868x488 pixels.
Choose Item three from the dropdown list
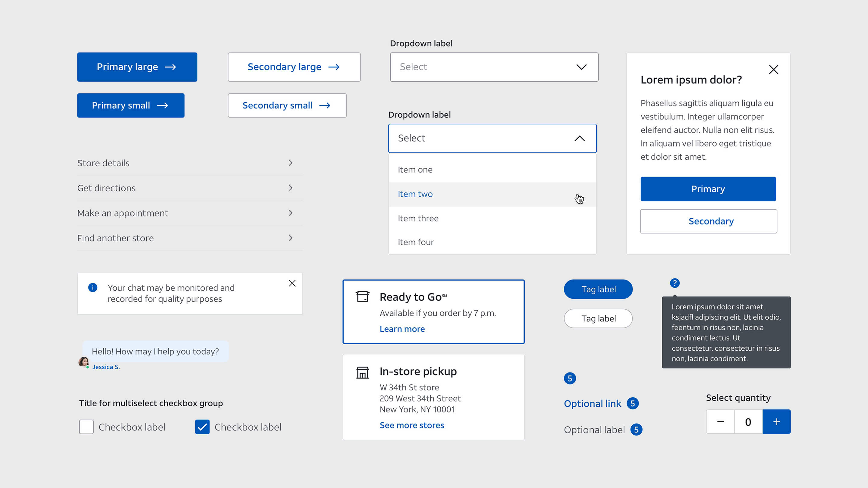click(492, 218)
